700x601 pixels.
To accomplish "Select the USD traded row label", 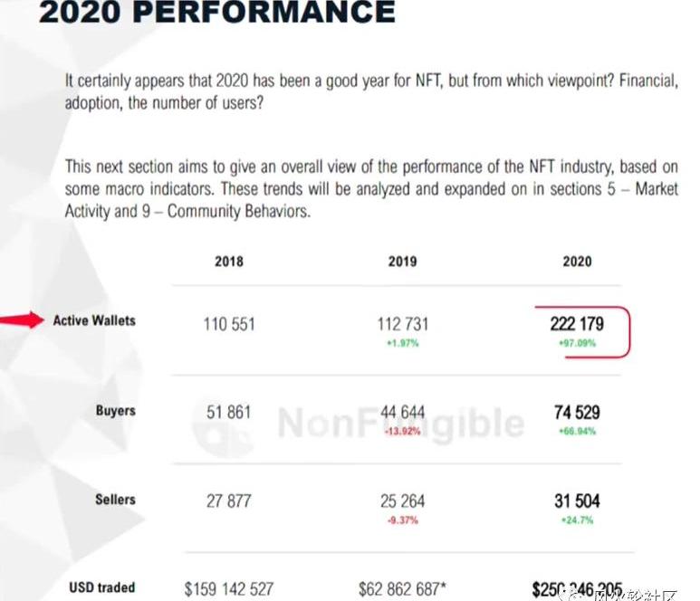I will coord(102,587).
